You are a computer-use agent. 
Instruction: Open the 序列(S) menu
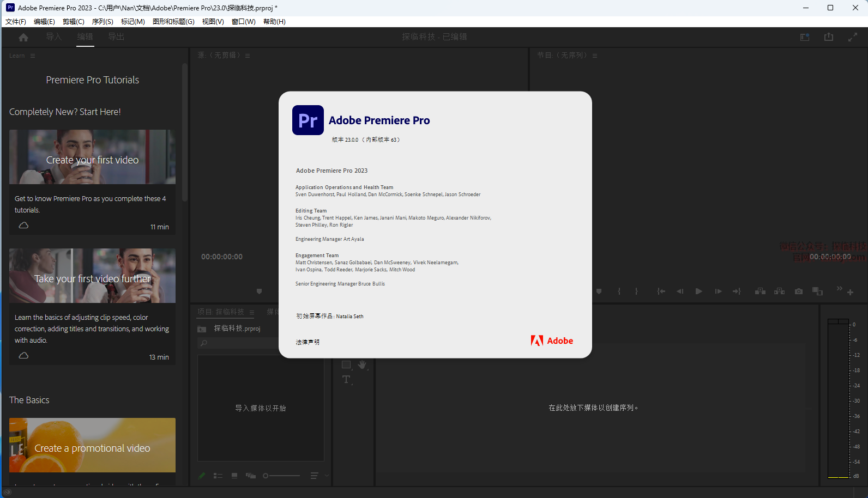pyautogui.click(x=103, y=22)
